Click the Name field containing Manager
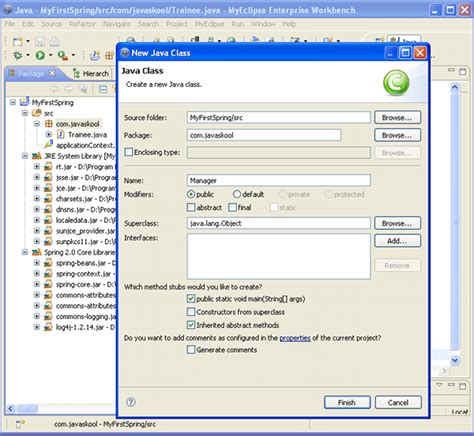Screen dimensions: 474x436 (x=279, y=180)
